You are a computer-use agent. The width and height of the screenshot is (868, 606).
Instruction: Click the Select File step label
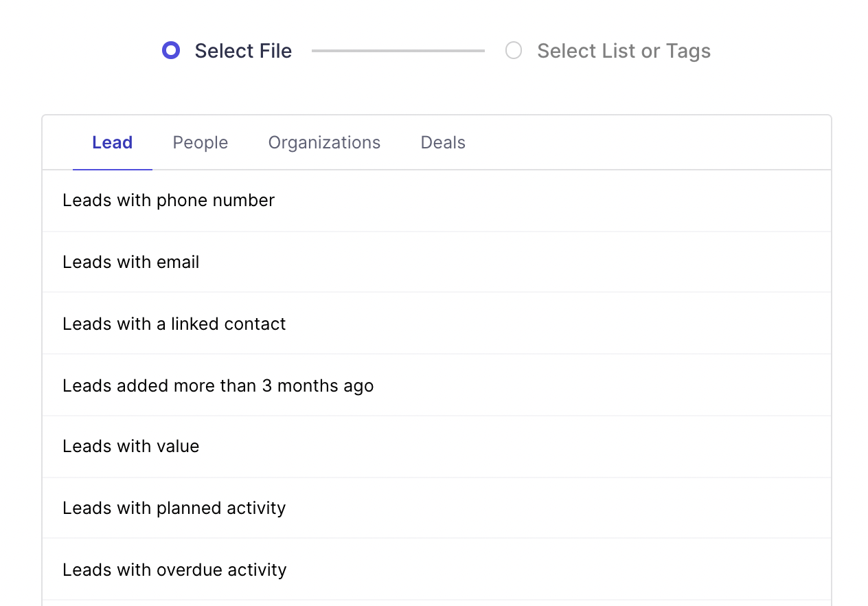[243, 51]
